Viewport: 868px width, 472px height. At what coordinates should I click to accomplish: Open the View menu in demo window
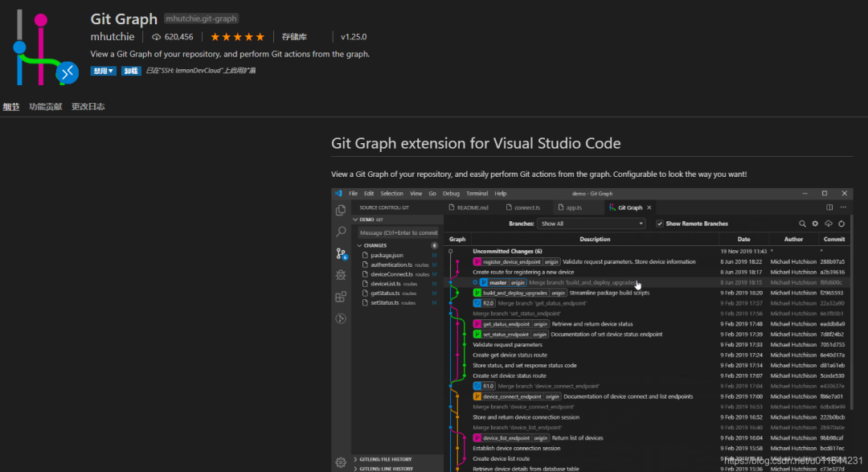tap(416, 193)
